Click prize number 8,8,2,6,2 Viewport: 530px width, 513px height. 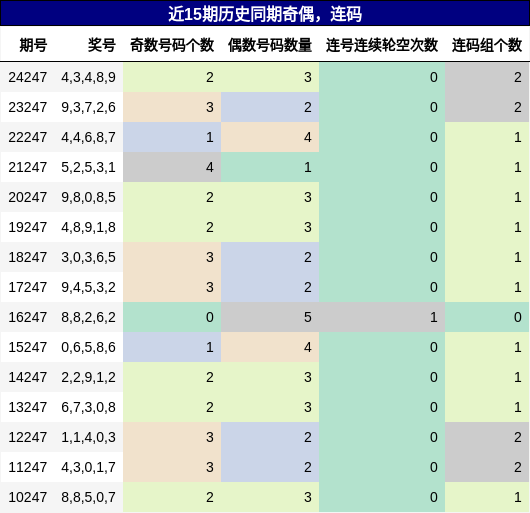(x=89, y=317)
